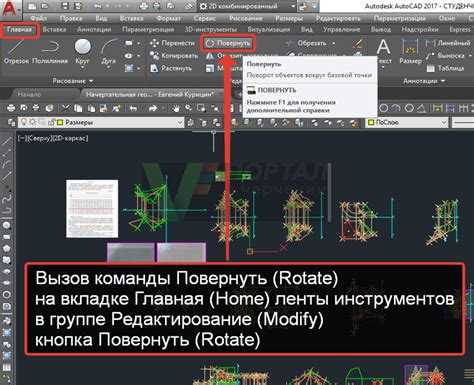Click the plot printer icon in quick access
The image size is (474, 385).
[144, 6]
